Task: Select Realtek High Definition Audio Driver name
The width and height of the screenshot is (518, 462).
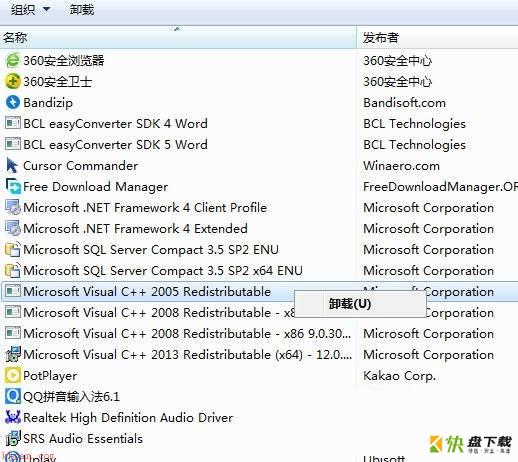Action: coord(128,418)
